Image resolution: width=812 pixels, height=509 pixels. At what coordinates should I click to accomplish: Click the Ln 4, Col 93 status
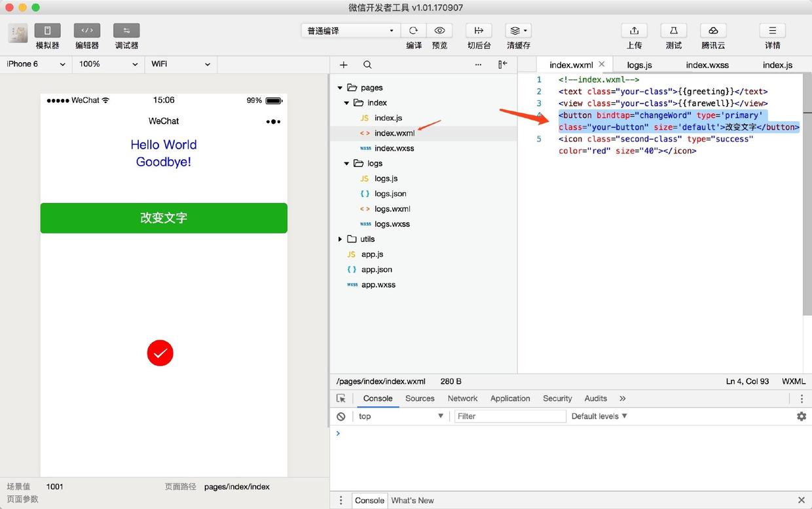[747, 381]
